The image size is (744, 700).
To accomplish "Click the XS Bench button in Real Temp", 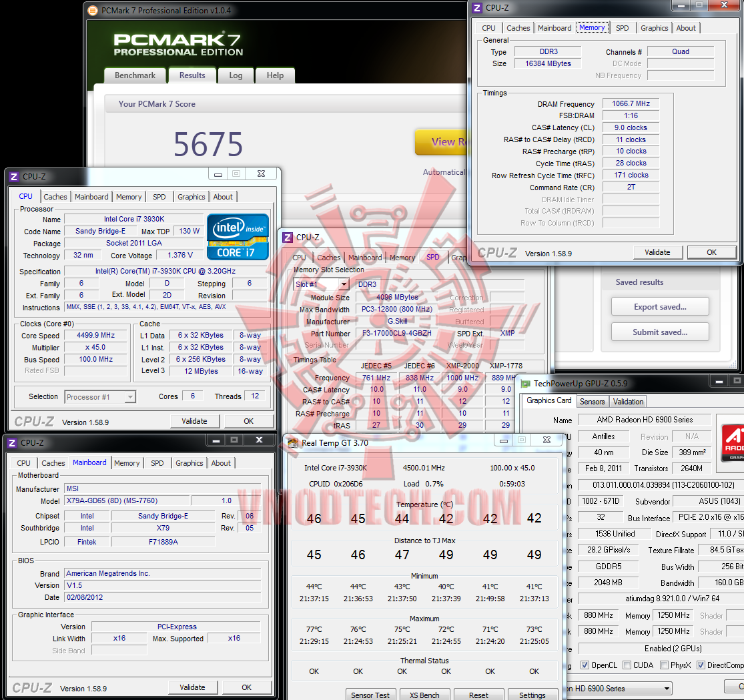I will point(424,694).
